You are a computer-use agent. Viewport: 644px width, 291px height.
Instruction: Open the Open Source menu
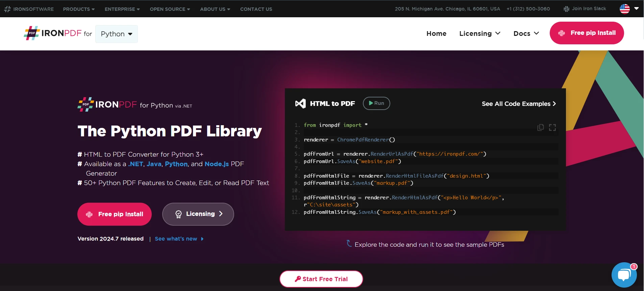point(170,9)
